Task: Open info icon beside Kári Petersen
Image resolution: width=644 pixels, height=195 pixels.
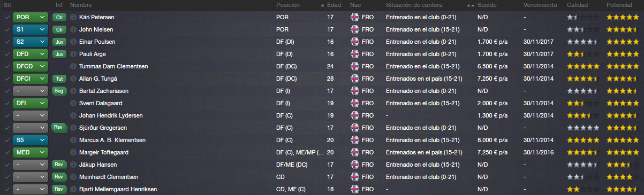Action: [73, 17]
